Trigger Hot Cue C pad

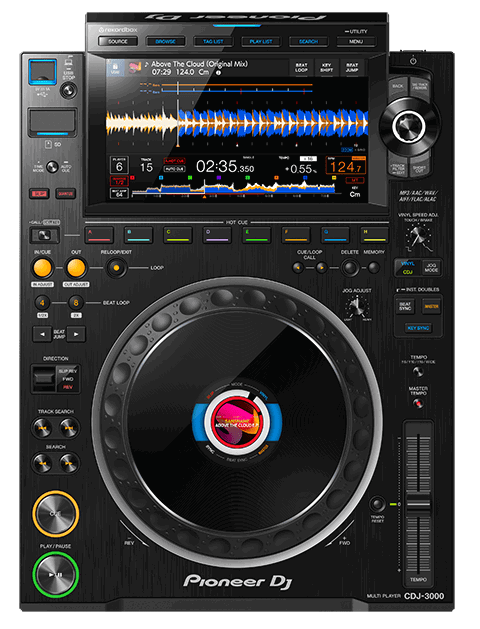pos(178,235)
